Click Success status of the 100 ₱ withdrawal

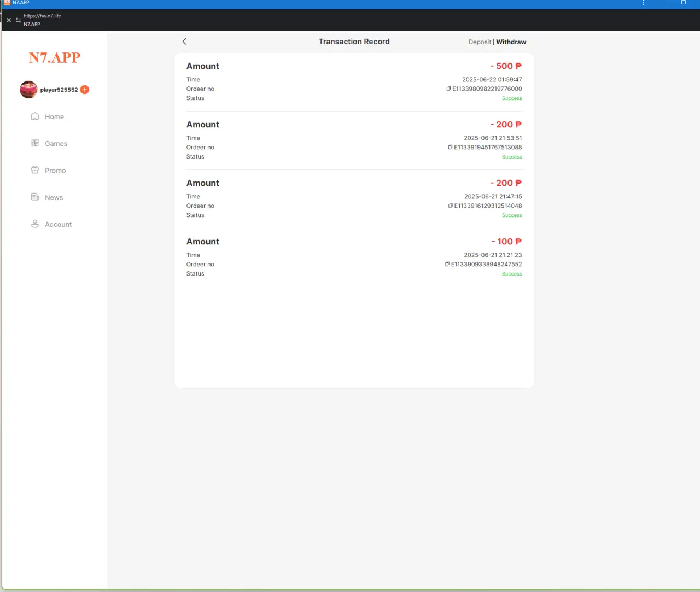(x=512, y=274)
